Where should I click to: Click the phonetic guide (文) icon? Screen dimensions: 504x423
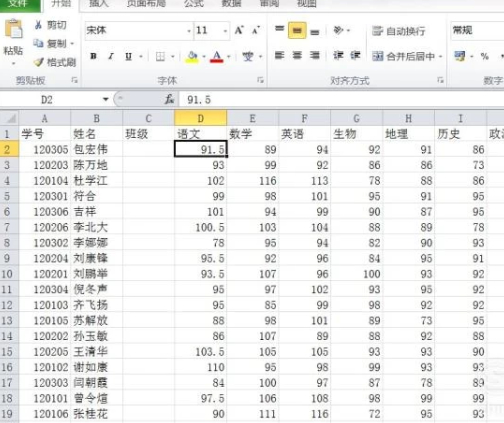pos(248,56)
